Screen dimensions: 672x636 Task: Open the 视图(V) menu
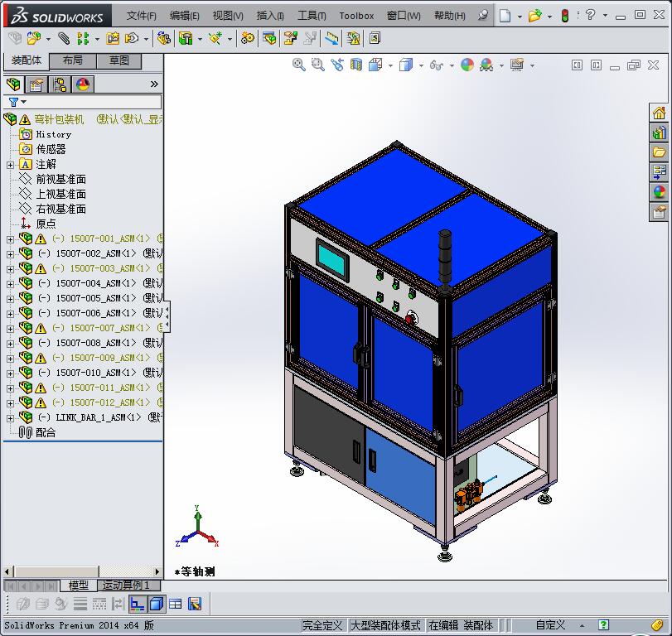(x=228, y=16)
